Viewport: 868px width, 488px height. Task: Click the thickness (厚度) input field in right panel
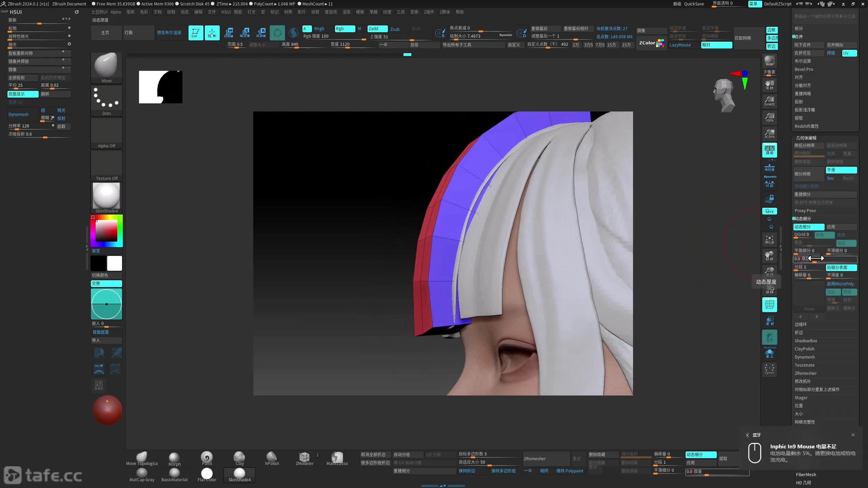825,259
